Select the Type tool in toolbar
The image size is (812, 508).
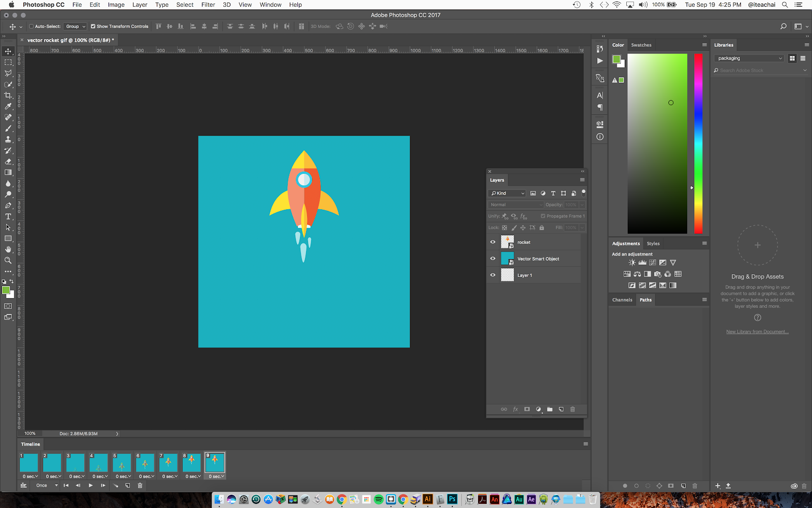[8, 216]
